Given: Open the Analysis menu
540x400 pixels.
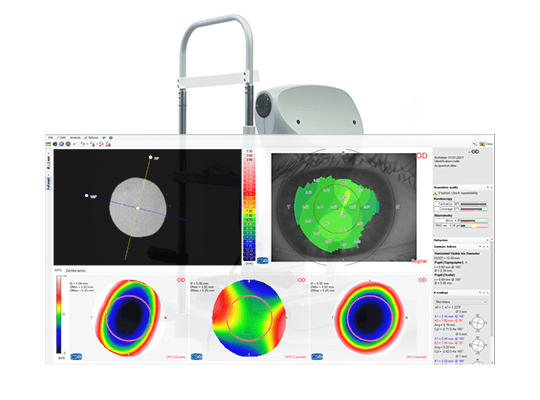Looking at the screenshot, I should coord(75,137).
